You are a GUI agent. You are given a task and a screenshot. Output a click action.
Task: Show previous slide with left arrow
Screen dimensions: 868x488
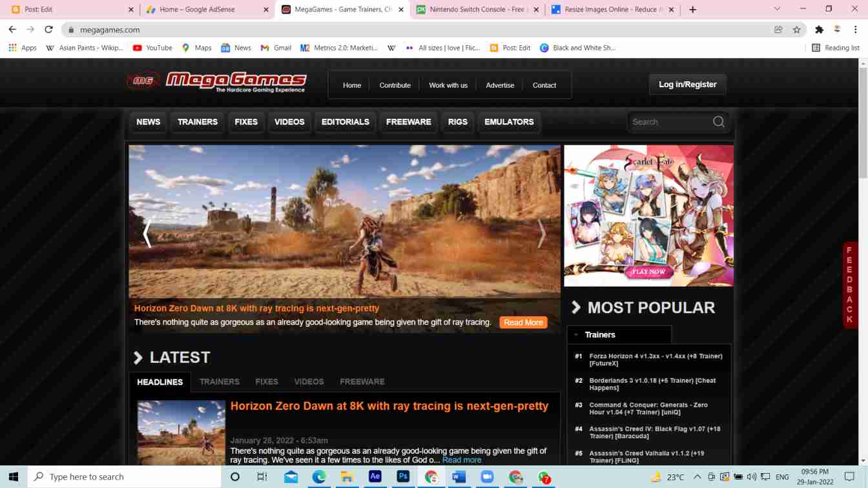[x=147, y=233]
